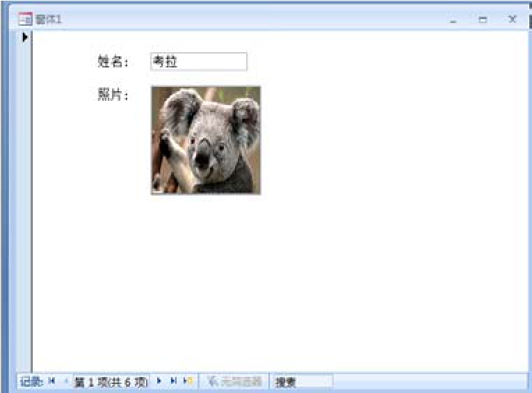532x393 pixels.
Task: Jump to the last record
Action: (x=173, y=381)
